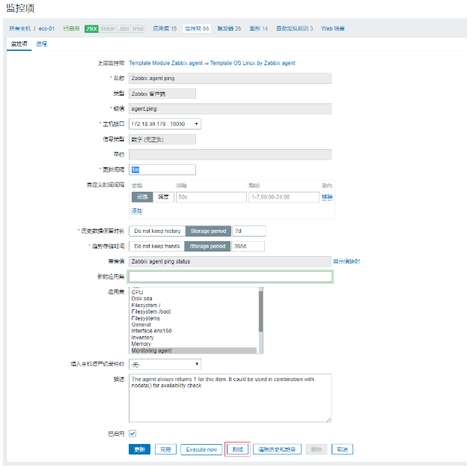This screenshot has width=476, height=468.
Task: Switch to the 进程 tab
Action: 41,43
